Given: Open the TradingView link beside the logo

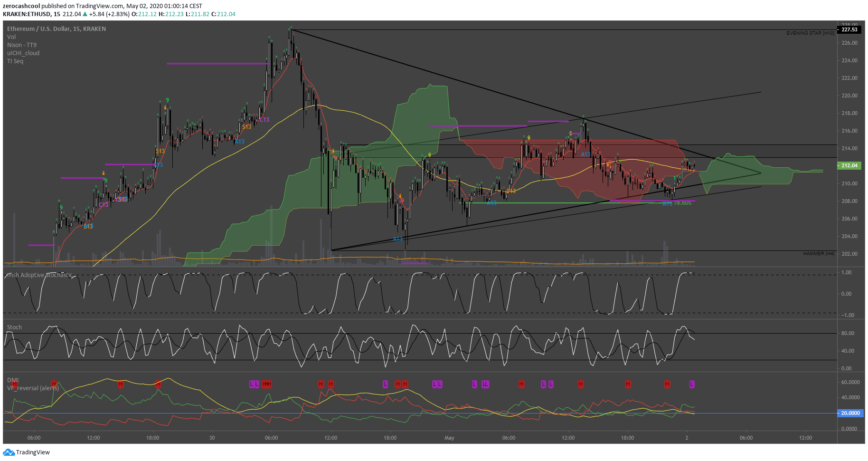Looking at the screenshot, I should pyautogui.click(x=33, y=452).
